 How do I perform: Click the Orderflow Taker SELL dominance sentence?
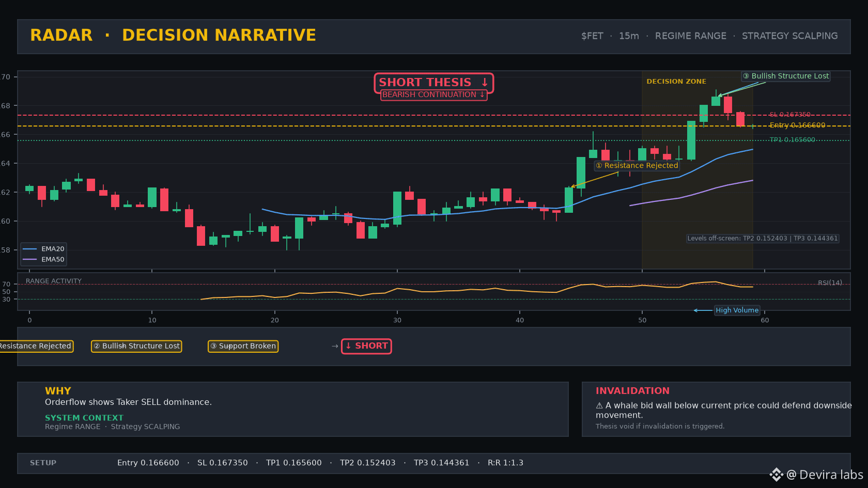click(128, 402)
